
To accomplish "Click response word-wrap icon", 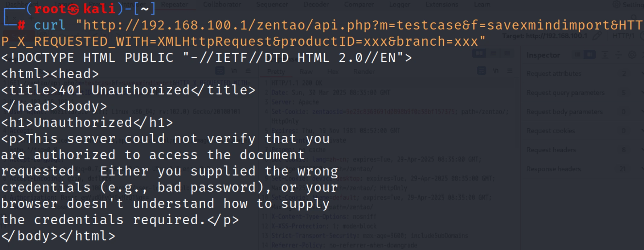I will tap(481, 71).
